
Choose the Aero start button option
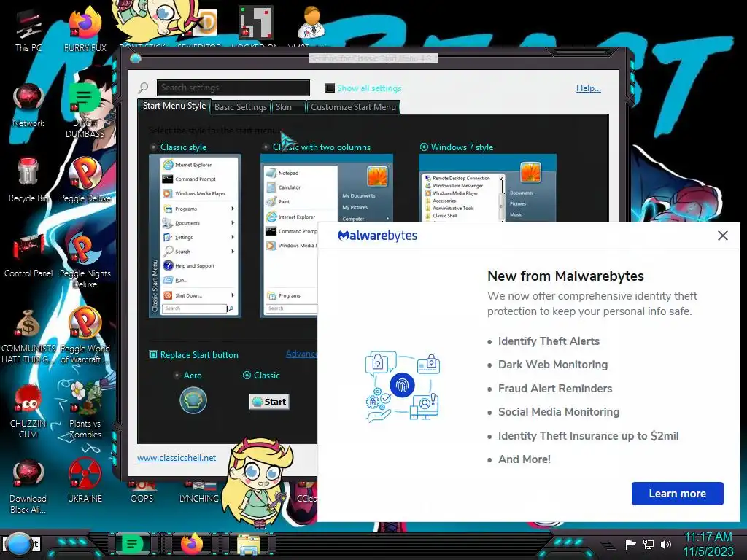tap(177, 376)
